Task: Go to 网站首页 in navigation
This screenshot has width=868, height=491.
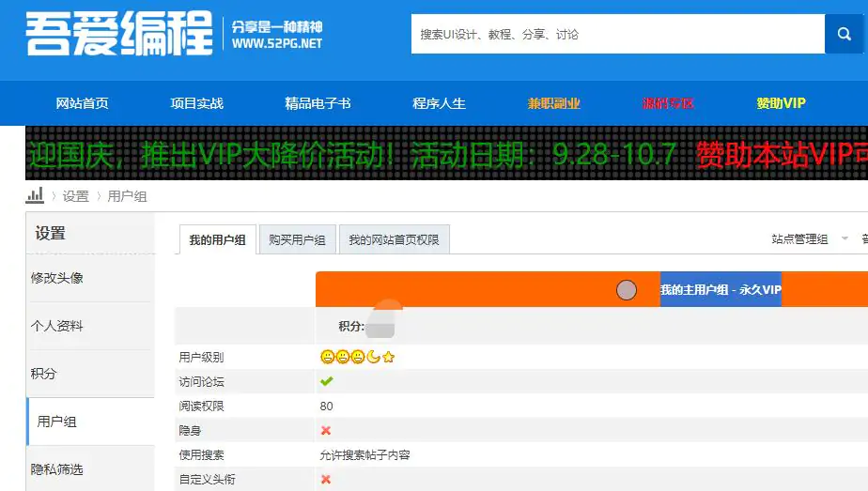Action: click(82, 103)
